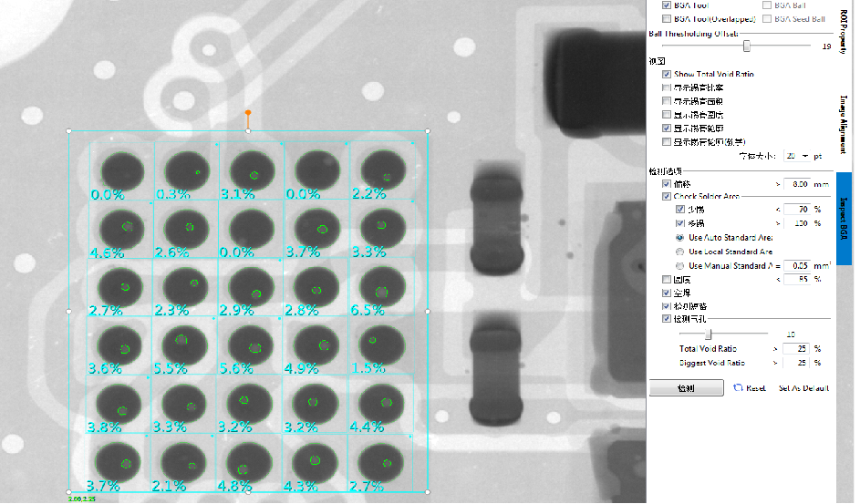Click the ball labeled 4.9%
The image size is (860, 504).
tap(316, 346)
